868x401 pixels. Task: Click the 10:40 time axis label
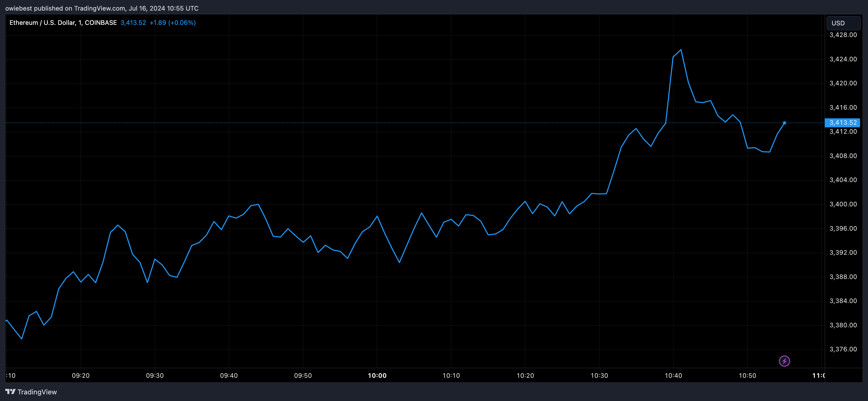673,375
